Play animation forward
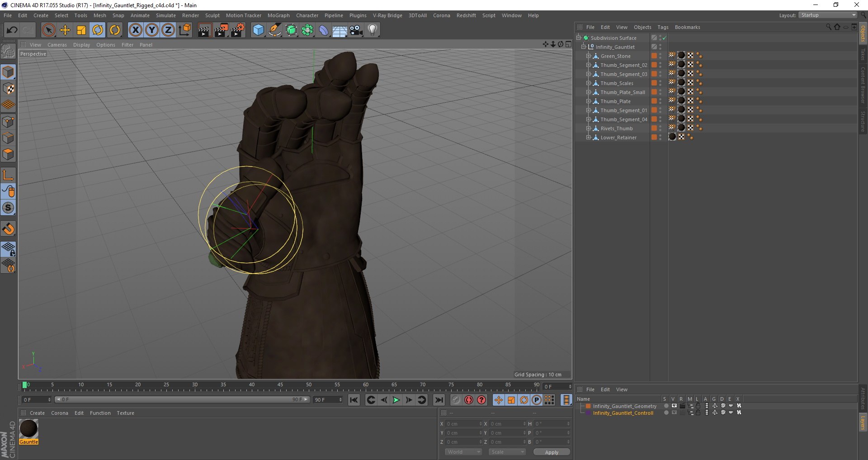The height and width of the screenshot is (460, 868). click(396, 400)
